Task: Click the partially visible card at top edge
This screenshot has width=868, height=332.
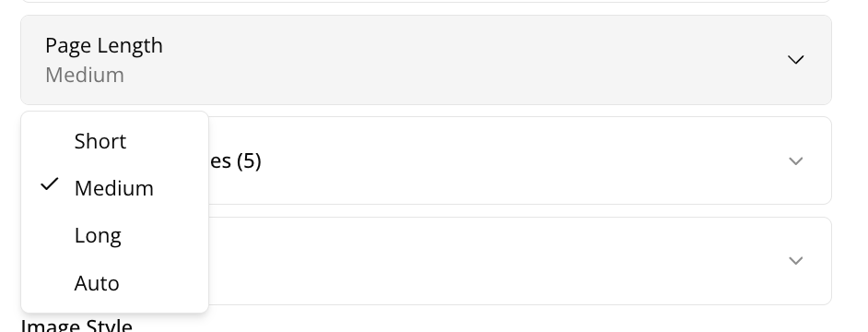Action: [427, 1]
